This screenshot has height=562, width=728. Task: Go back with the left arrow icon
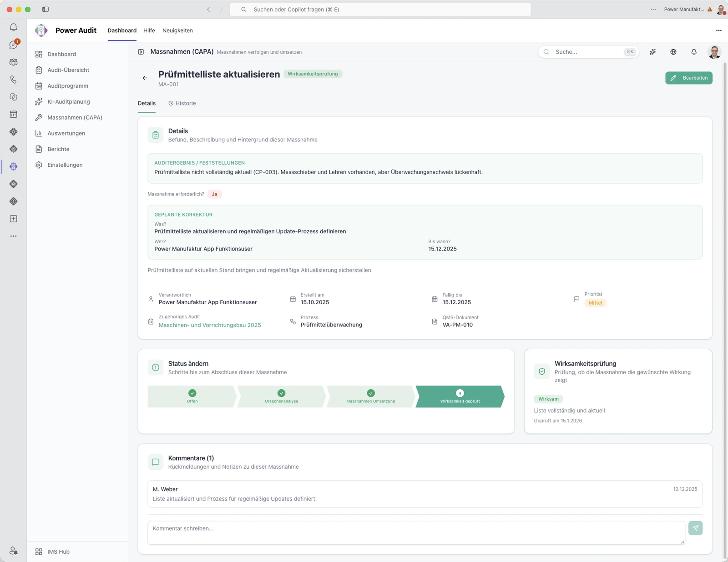tap(145, 78)
